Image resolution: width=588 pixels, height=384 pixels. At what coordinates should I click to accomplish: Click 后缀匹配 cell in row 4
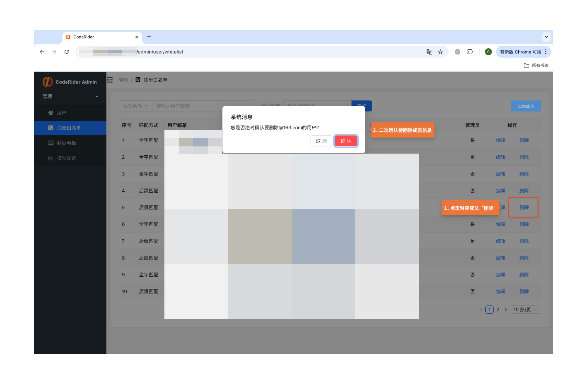pyautogui.click(x=149, y=191)
